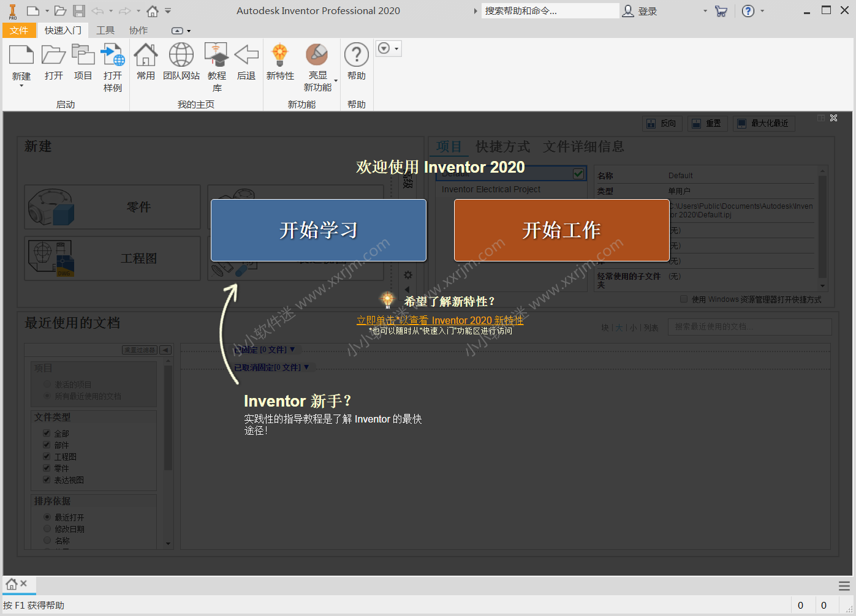
Task: Select 名称 sort radio button
Action: [x=47, y=540]
